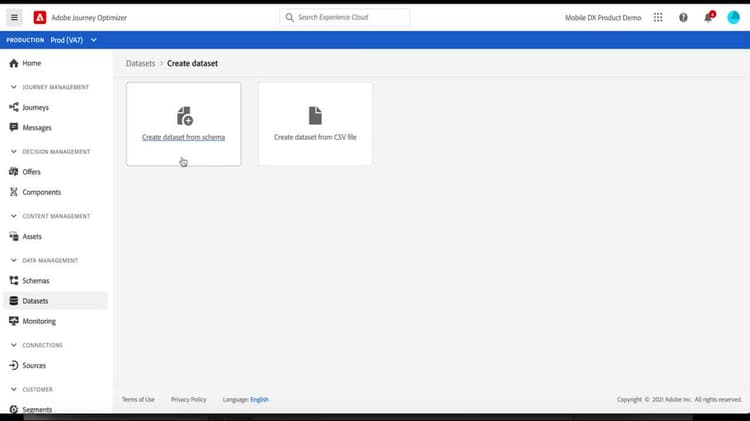Click the Datasets sidebar icon
The height and width of the screenshot is (421, 750).
[x=13, y=300]
